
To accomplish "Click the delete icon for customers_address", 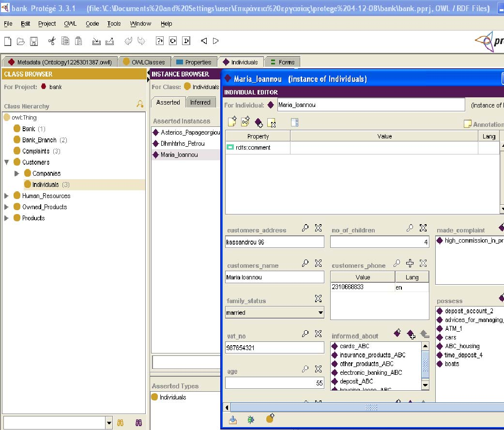I will (x=318, y=228).
